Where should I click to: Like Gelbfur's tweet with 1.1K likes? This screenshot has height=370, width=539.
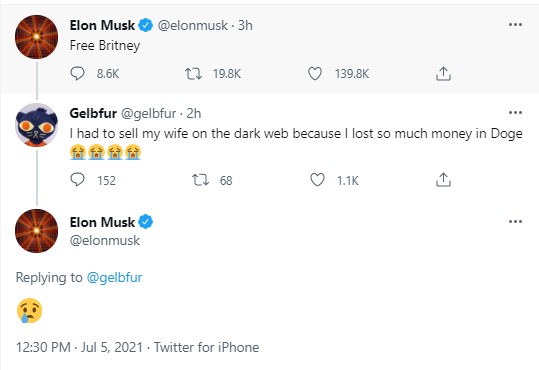tap(317, 180)
